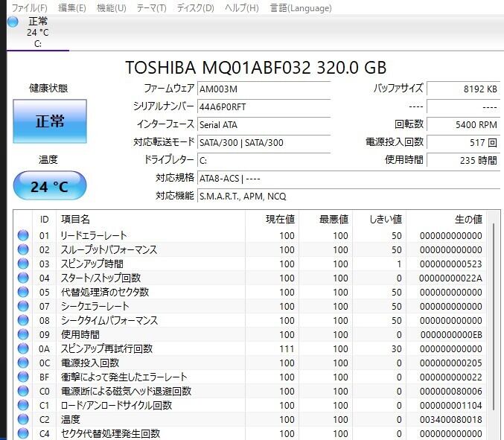Click status icon for ID C2 温度 row
This screenshot has height=440, width=504.
pos(23,419)
